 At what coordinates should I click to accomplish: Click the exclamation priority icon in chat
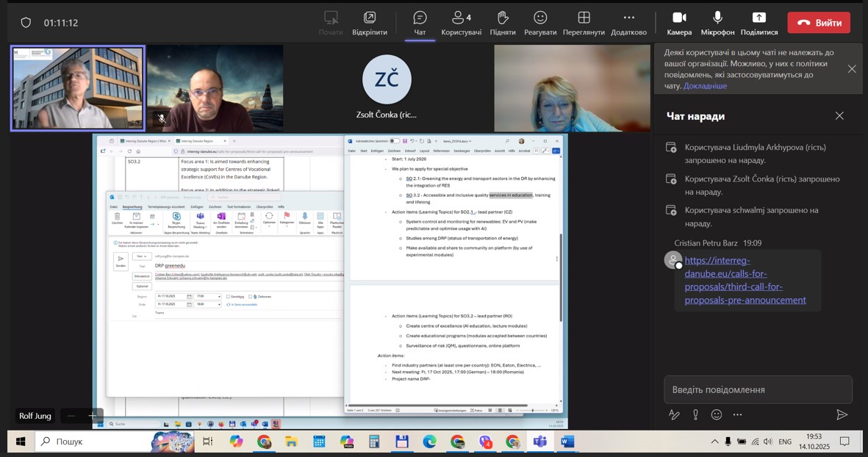pyautogui.click(x=695, y=414)
